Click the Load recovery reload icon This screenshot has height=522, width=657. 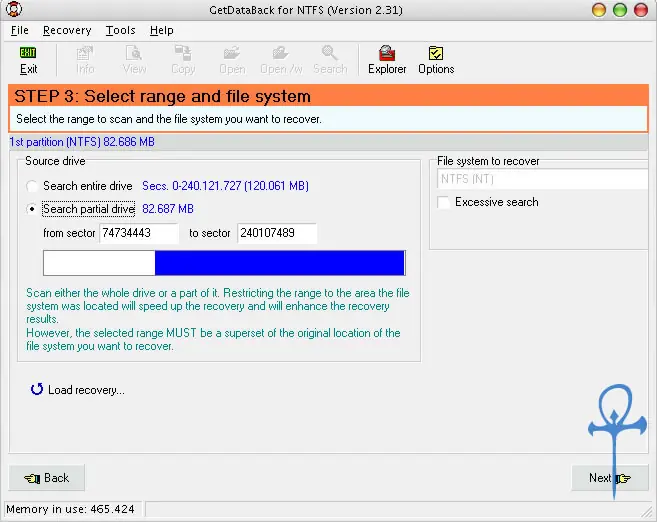point(37,389)
